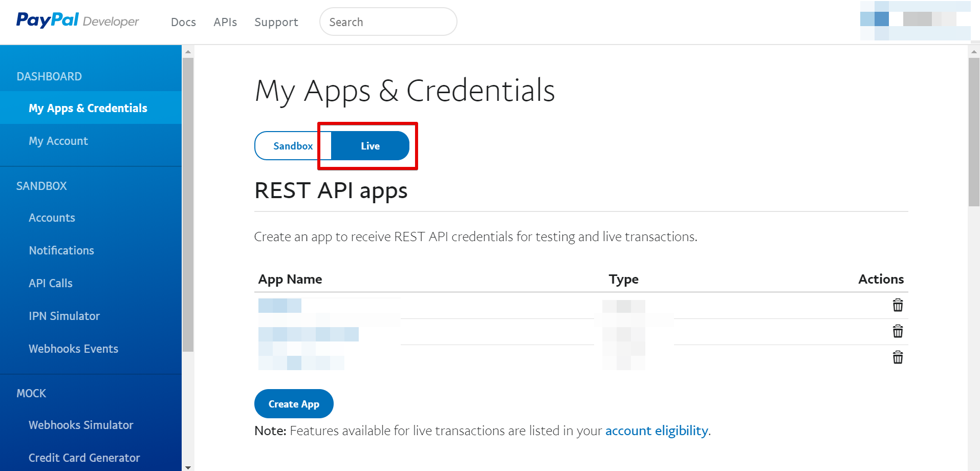
Task: Select My Apps & Credentials in sidebar
Action: pos(91,108)
